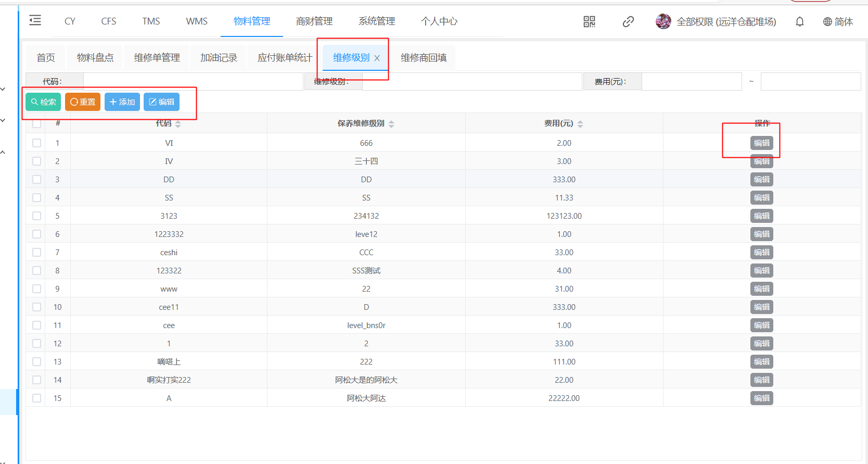Viewport: 868px width, 464px height.
Task: Sort by the 费用(元) column
Action: pyautogui.click(x=580, y=124)
